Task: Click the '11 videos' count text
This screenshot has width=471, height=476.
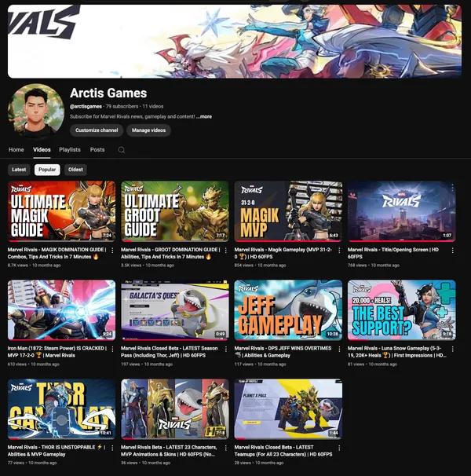Action: pos(153,107)
